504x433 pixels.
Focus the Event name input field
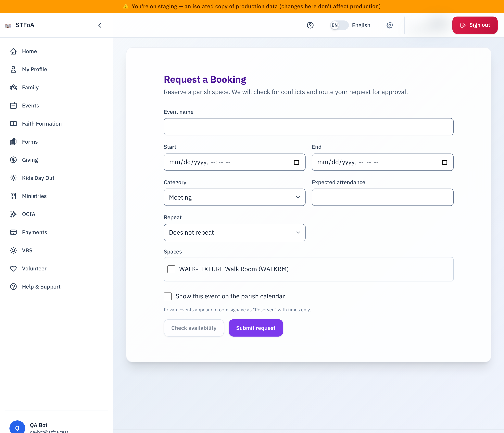(x=309, y=127)
